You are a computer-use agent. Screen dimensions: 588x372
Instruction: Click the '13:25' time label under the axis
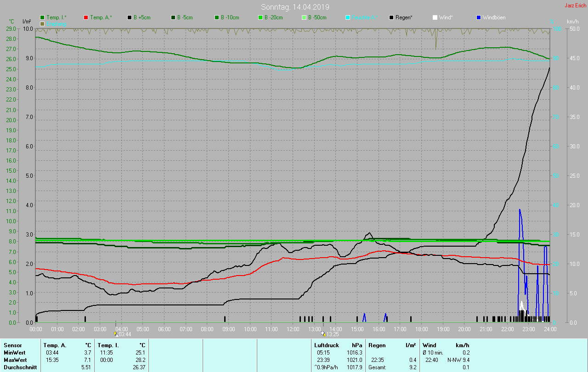pyautogui.click(x=333, y=334)
